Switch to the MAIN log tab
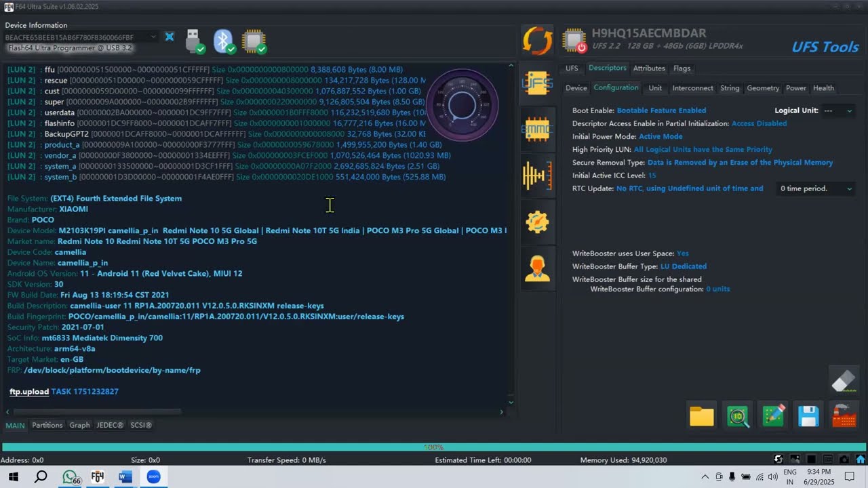Image resolution: width=868 pixels, height=488 pixels. 15,426
